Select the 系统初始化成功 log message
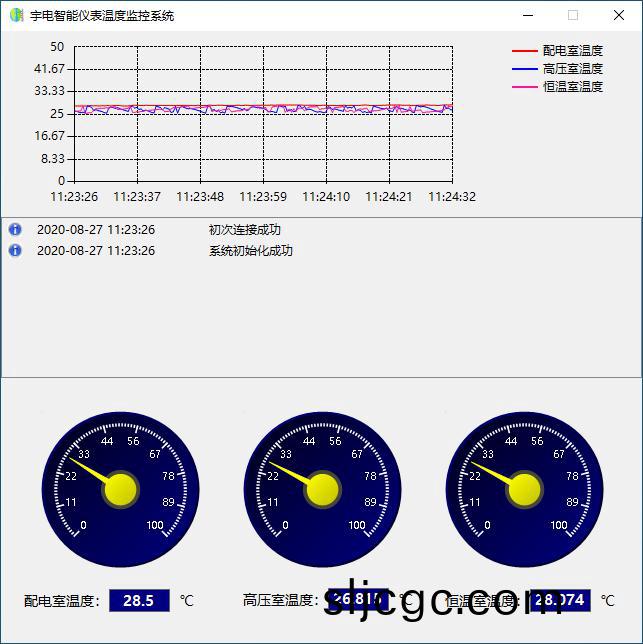 pyautogui.click(x=250, y=250)
